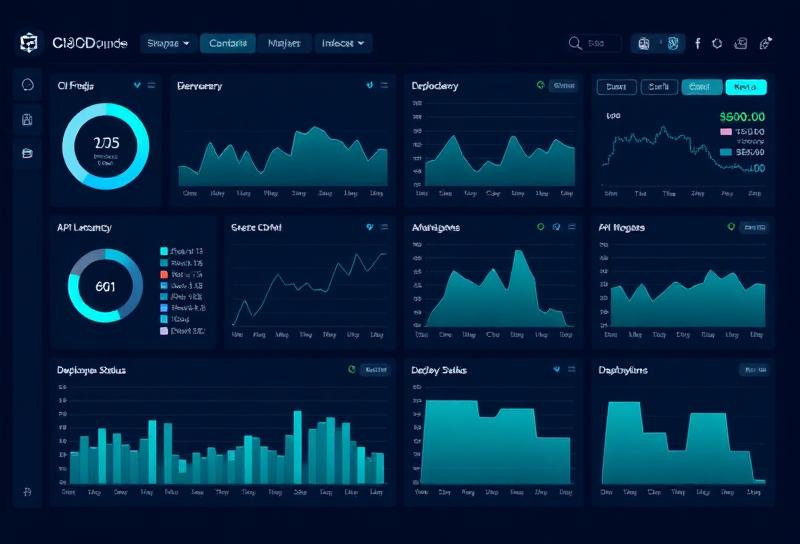This screenshot has height=544, width=800.
Task: Expand the Infecat dropdown in top navigation
Action: (343, 43)
